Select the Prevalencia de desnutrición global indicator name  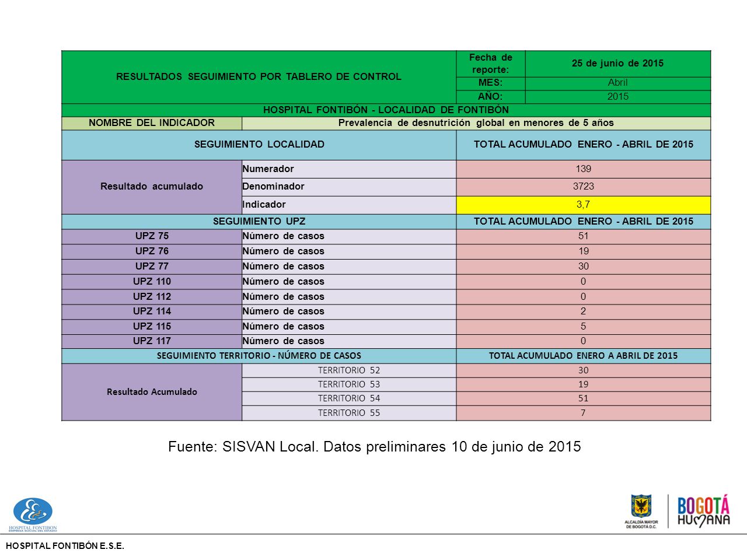(x=476, y=123)
